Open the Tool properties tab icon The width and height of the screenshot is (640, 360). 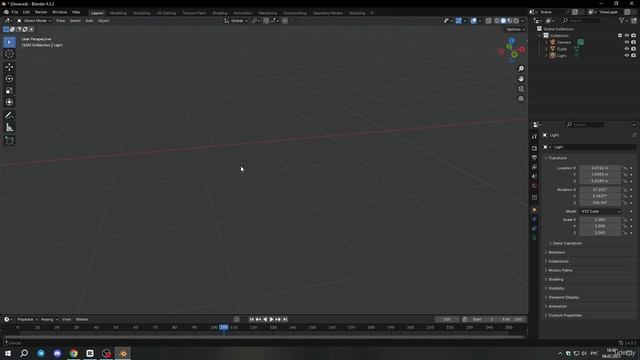pos(534,137)
